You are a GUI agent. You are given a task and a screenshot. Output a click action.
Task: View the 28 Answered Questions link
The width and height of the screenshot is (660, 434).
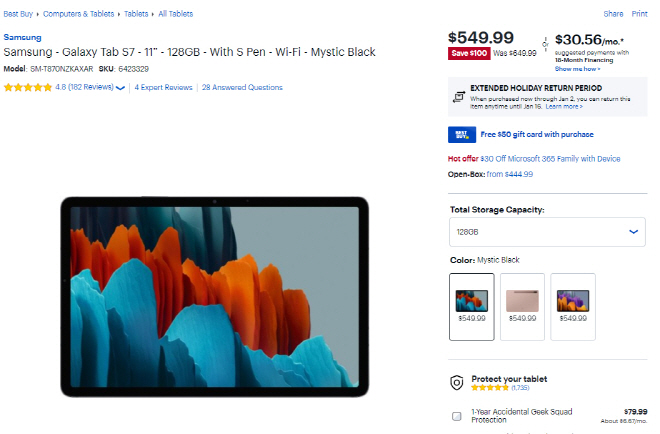click(x=242, y=87)
